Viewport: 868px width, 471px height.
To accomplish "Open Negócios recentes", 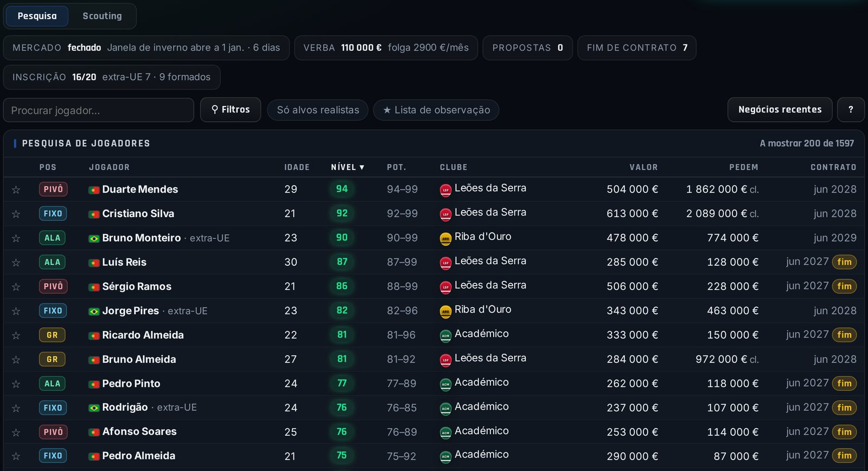I will click(x=780, y=110).
